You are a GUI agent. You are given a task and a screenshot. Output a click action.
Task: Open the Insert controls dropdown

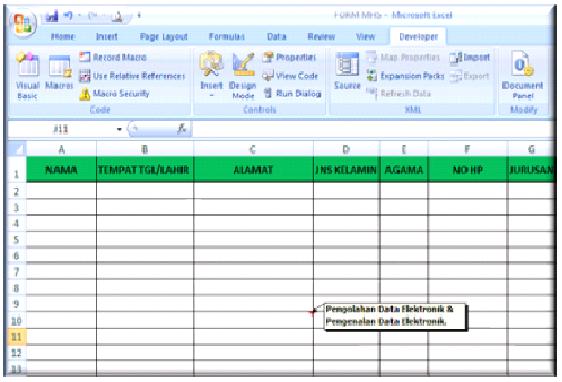(211, 75)
